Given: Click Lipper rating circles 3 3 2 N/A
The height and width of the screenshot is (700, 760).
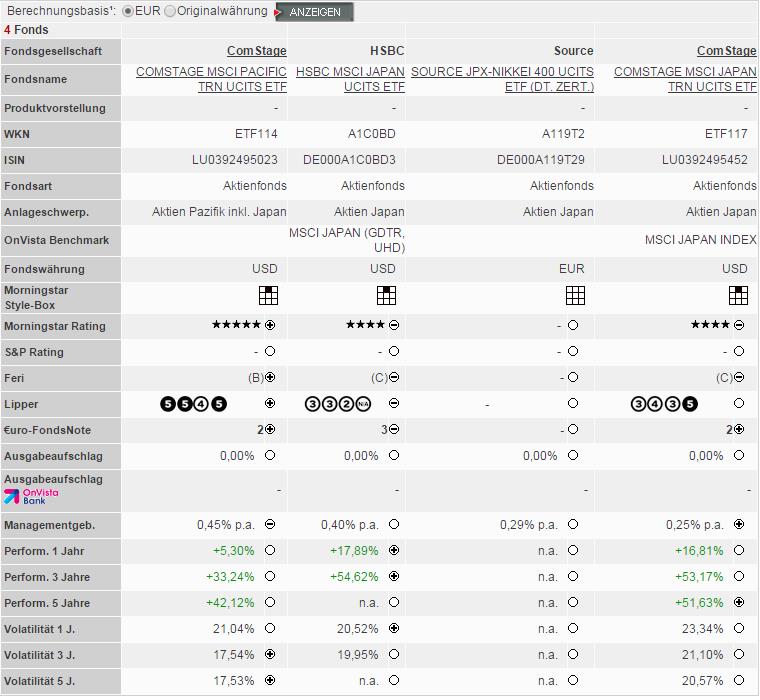Looking at the screenshot, I should [x=338, y=404].
